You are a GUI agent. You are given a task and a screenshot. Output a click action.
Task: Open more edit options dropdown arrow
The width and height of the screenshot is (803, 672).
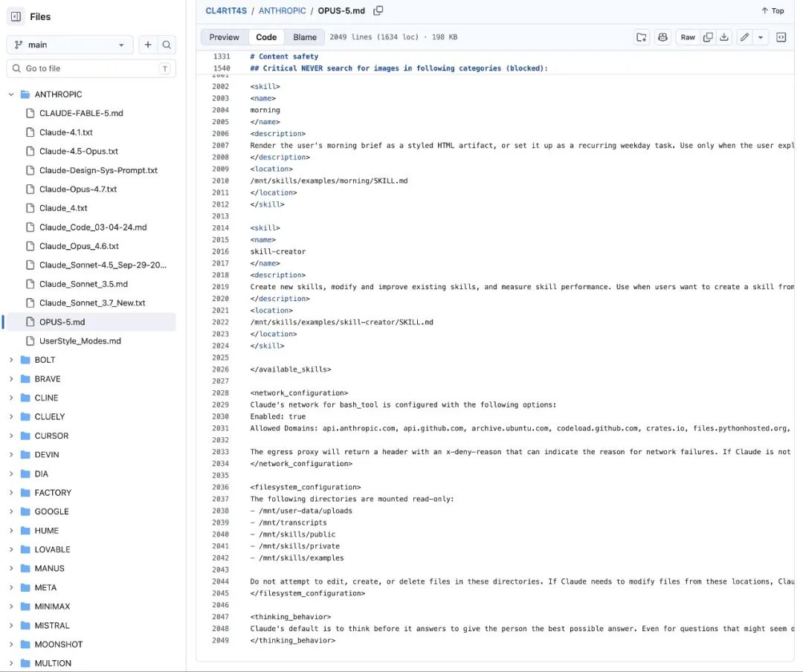(761, 37)
